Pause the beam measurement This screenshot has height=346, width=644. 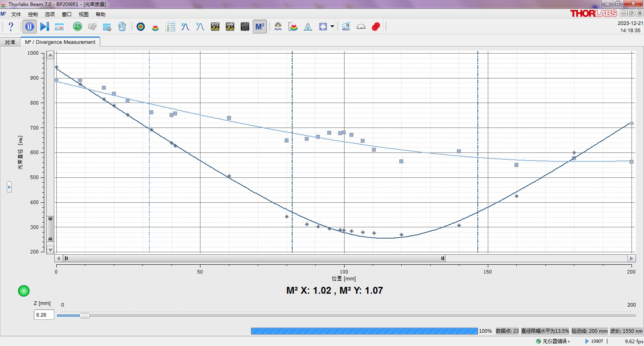click(x=30, y=27)
